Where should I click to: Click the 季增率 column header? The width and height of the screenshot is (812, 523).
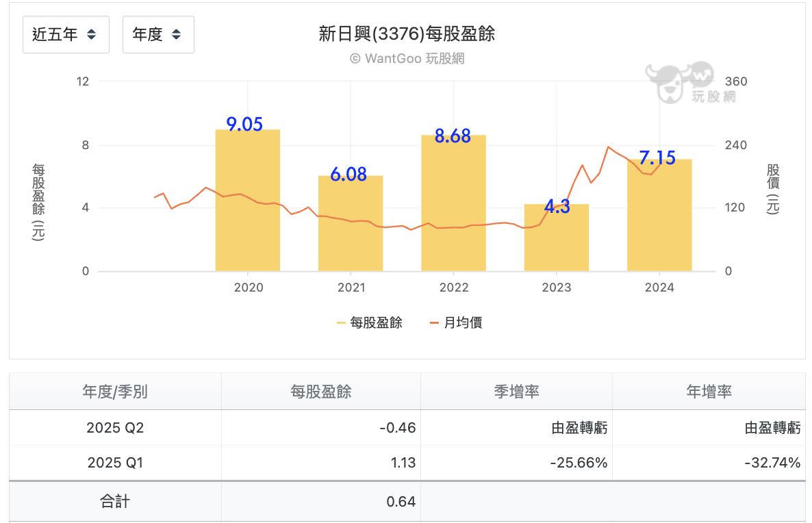(x=516, y=392)
